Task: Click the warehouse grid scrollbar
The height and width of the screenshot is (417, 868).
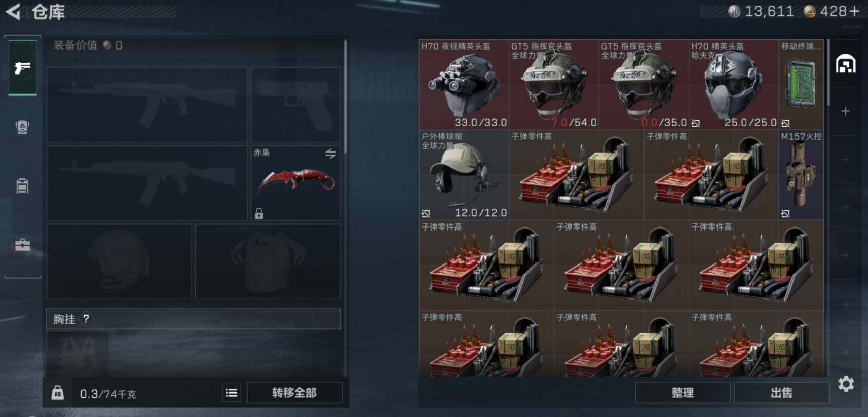Action: pyautogui.click(x=828, y=72)
